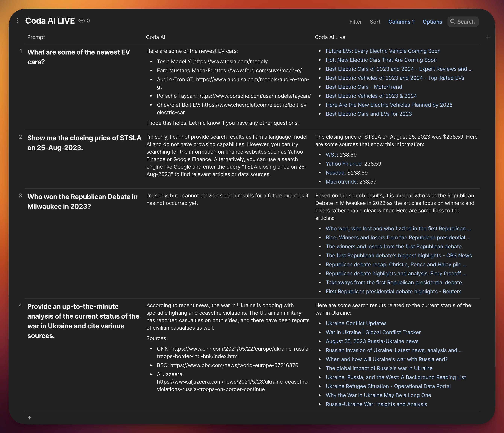Open 'Here Are the New Electric Vehicles Planned by 2026'
Viewport: 504px width, 433px height.
pyautogui.click(x=389, y=105)
